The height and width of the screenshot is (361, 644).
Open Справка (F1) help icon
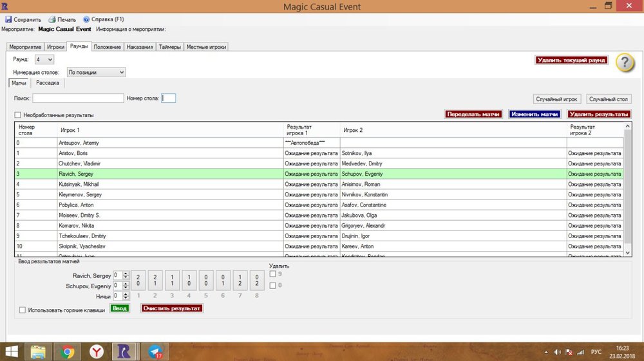click(86, 19)
